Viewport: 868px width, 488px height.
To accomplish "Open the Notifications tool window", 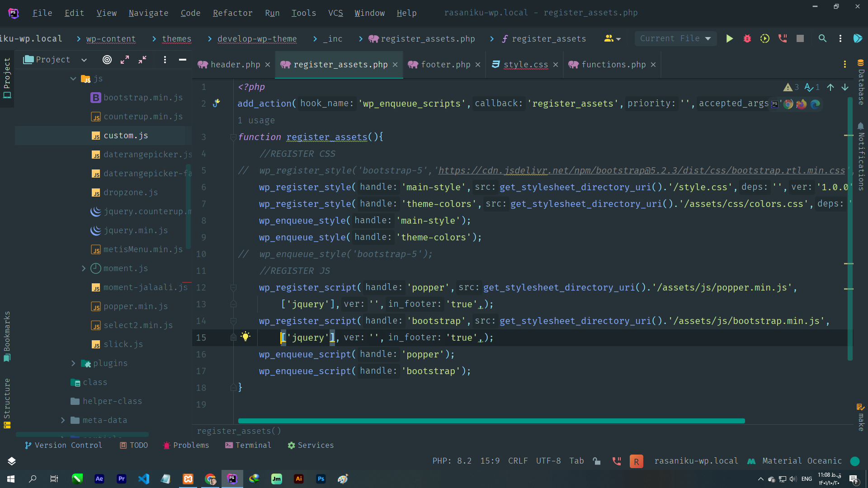I will (x=861, y=156).
